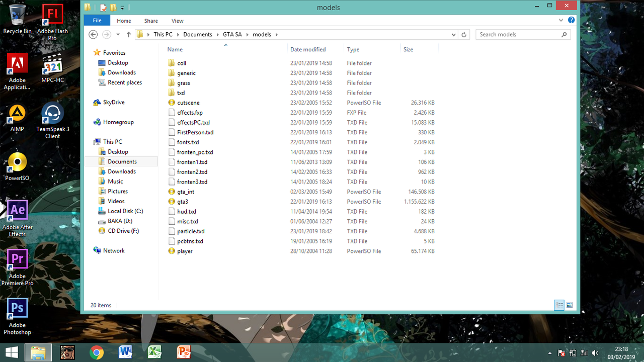
Task: Open Customize Quick Access Toolbar dropdown
Action: [x=122, y=8]
